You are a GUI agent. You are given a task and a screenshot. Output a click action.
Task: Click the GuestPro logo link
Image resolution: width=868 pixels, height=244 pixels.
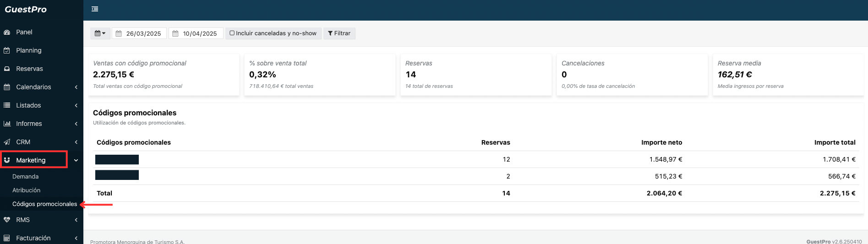pyautogui.click(x=26, y=10)
